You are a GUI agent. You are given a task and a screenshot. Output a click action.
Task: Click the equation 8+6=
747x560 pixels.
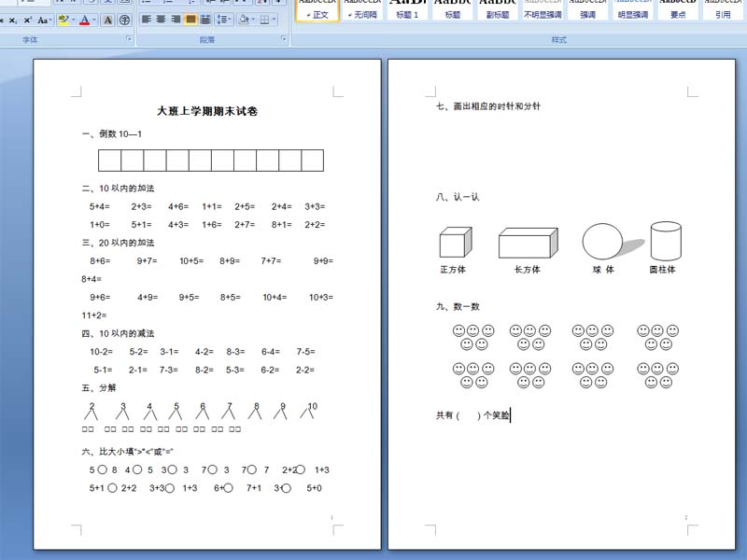click(100, 261)
